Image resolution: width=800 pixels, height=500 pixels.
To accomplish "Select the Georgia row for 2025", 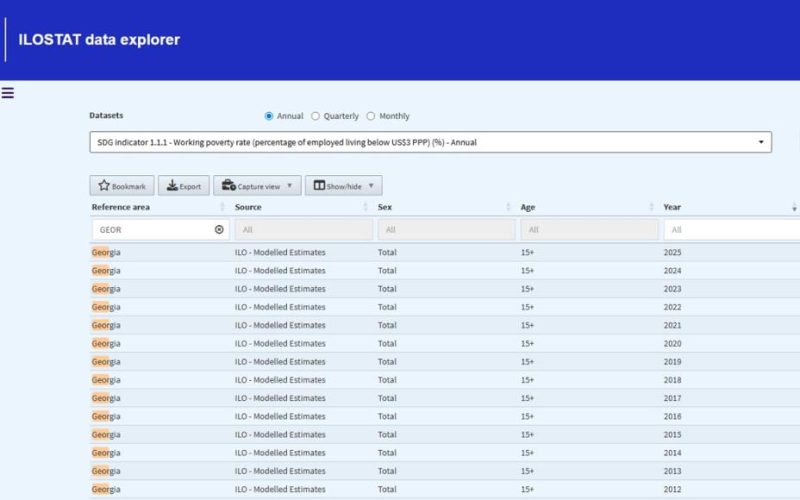I will (x=445, y=252).
